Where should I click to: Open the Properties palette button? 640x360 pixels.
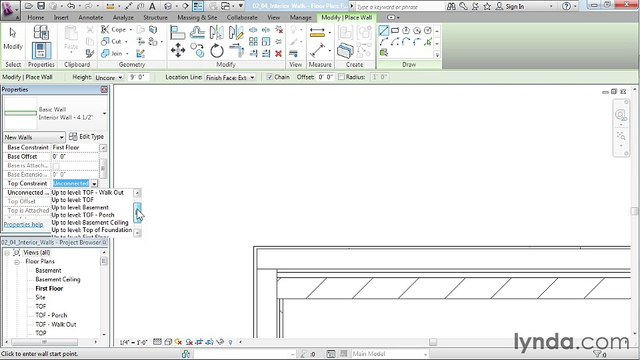[41, 51]
